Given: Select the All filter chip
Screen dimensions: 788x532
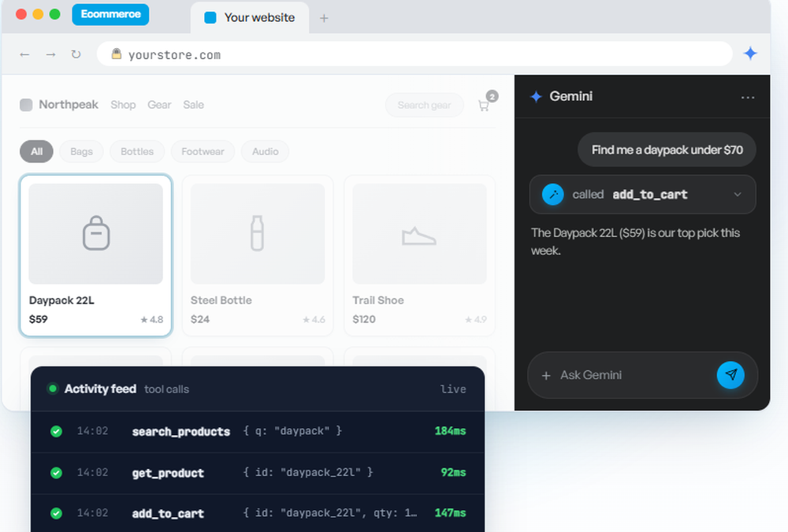Looking at the screenshot, I should tap(37, 151).
